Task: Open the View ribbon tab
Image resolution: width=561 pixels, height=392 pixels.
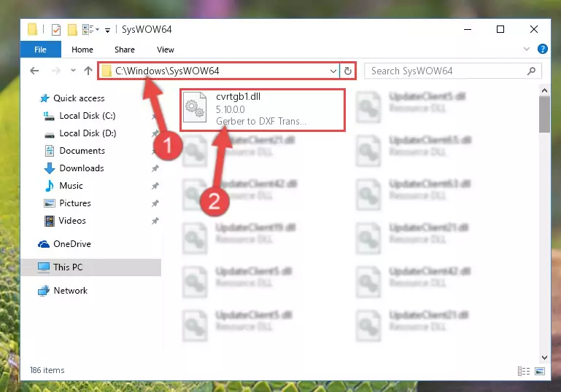Action: point(166,50)
